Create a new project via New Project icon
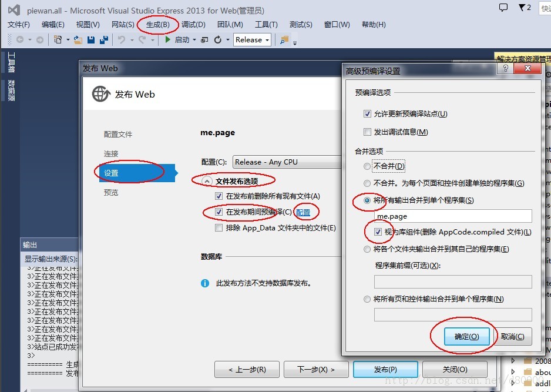551x392 pixels. click(58, 39)
